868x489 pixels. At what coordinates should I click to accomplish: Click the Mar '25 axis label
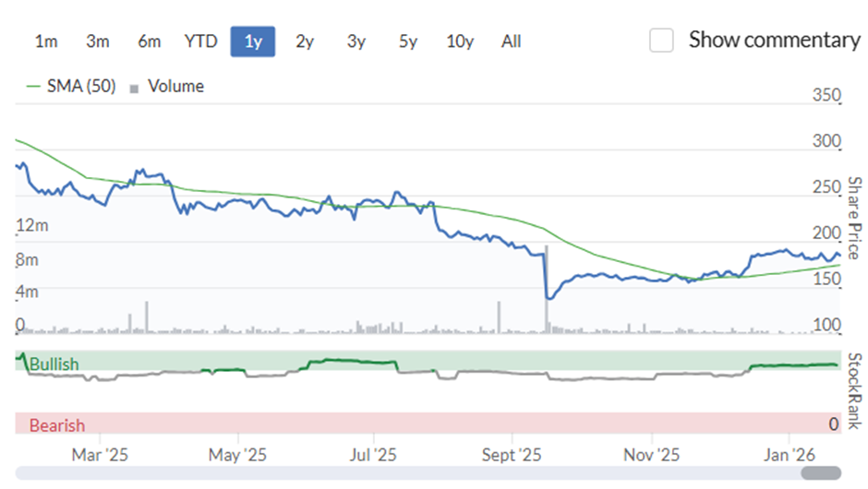[x=100, y=455]
